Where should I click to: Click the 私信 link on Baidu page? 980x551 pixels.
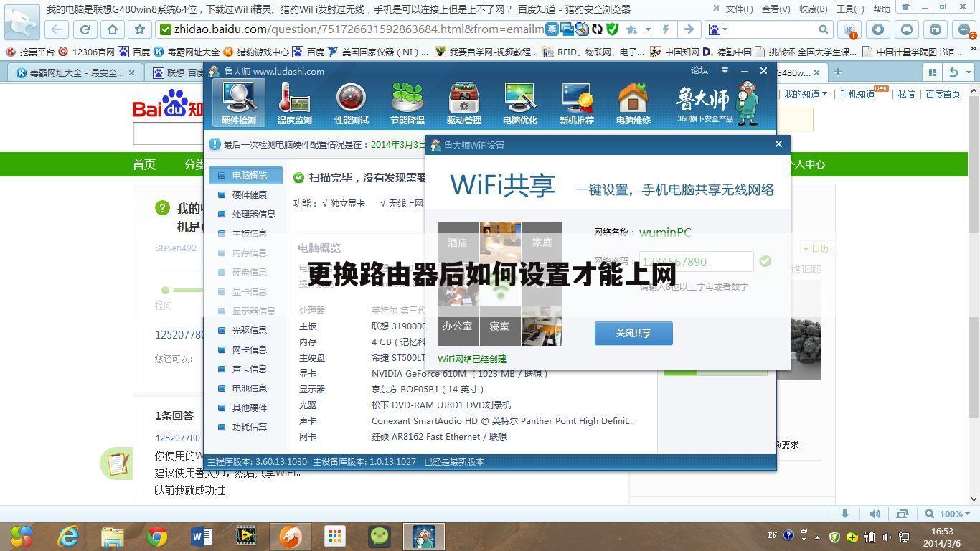coord(906,94)
